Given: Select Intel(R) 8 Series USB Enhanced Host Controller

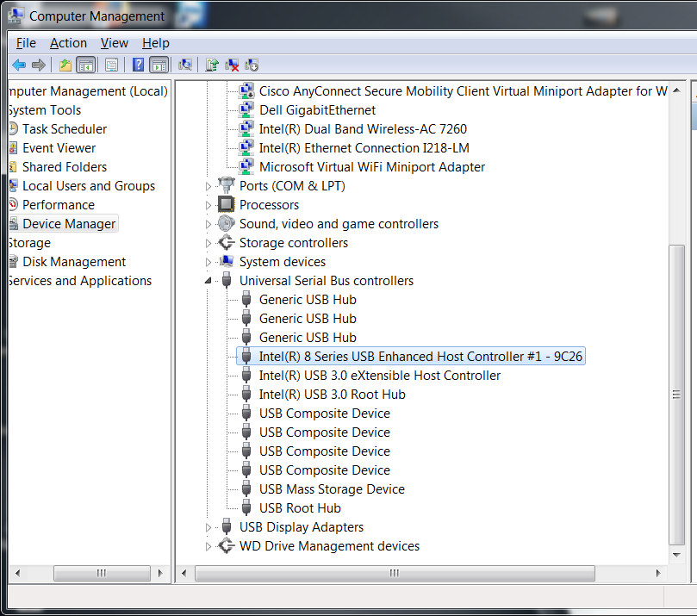Looking at the screenshot, I should [420, 357].
